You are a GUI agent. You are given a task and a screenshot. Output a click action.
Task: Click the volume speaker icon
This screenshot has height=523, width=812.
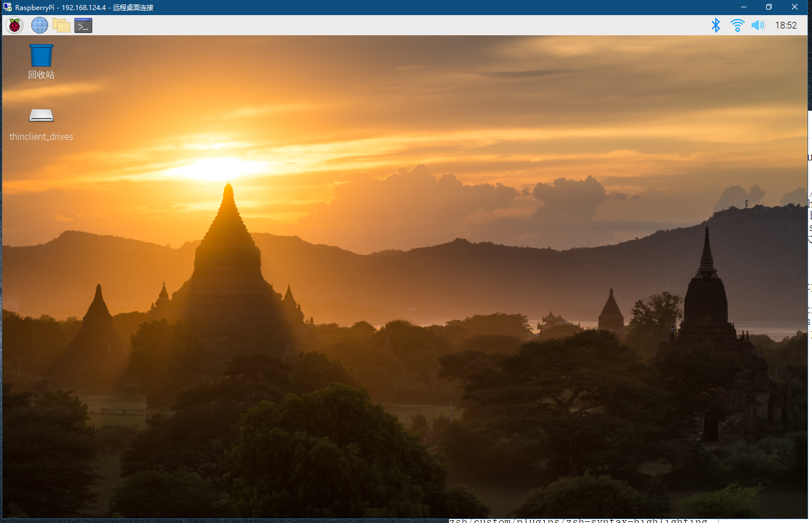pyautogui.click(x=758, y=25)
